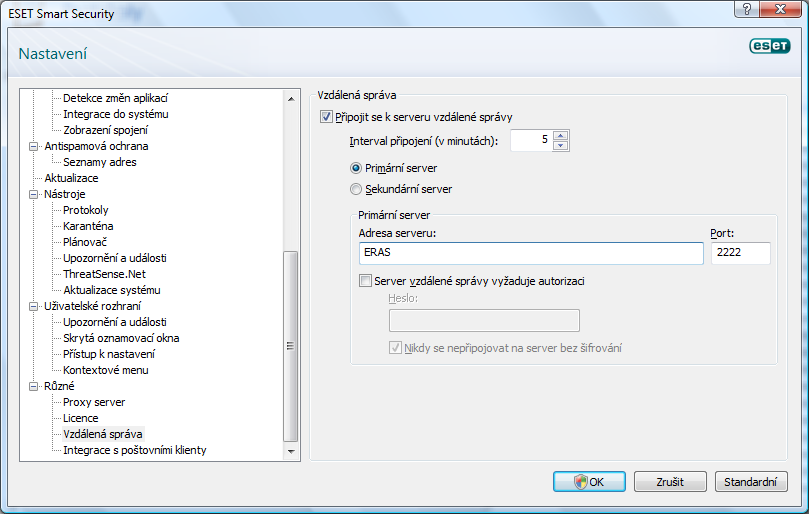
Task: Select Přístup k nastavení tree item
Action: 109,354
